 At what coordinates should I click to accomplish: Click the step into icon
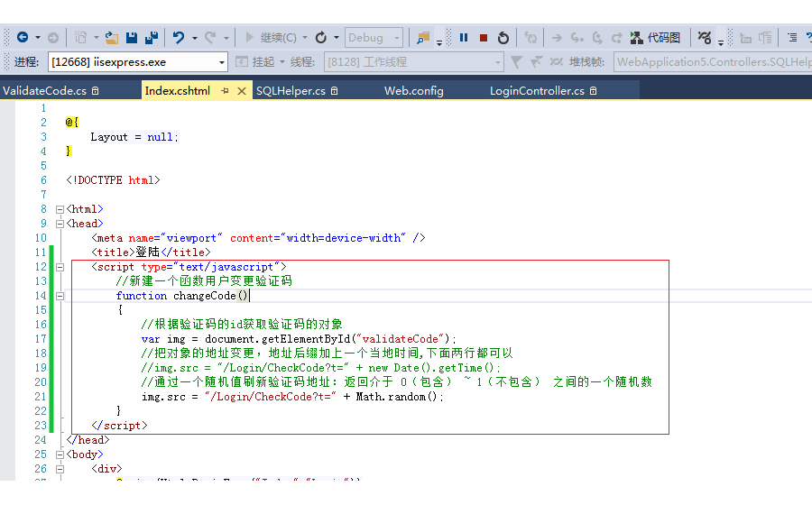click(x=577, y=37)
